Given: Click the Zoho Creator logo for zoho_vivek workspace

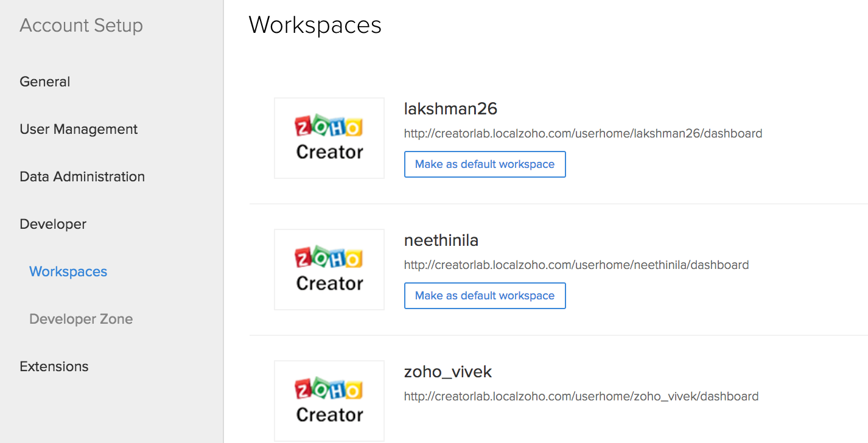Looking at the screenshot, I should (x=329, y=400).
